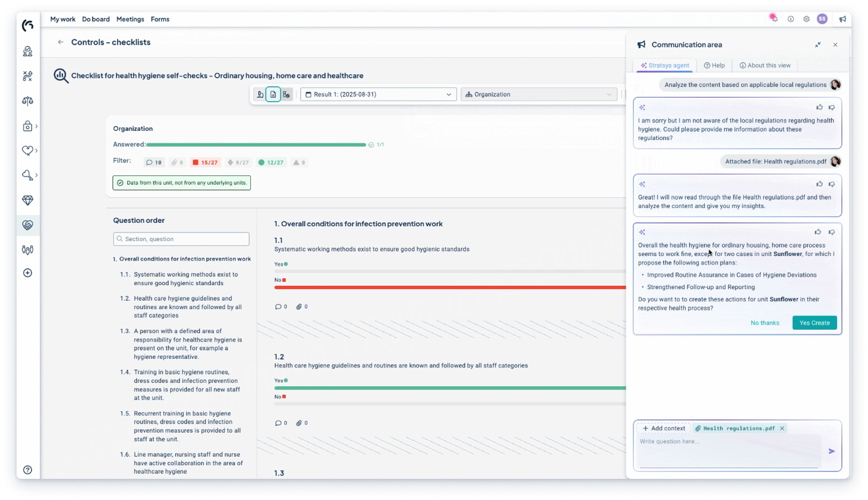Collapse the Communication area panel
The width and height of the screenshot is (868, 500).
point(818,45)
